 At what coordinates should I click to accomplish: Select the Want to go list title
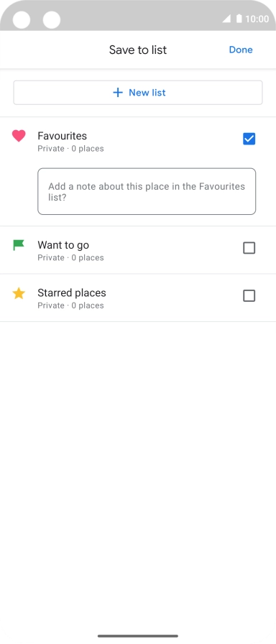tap(63, 245)
